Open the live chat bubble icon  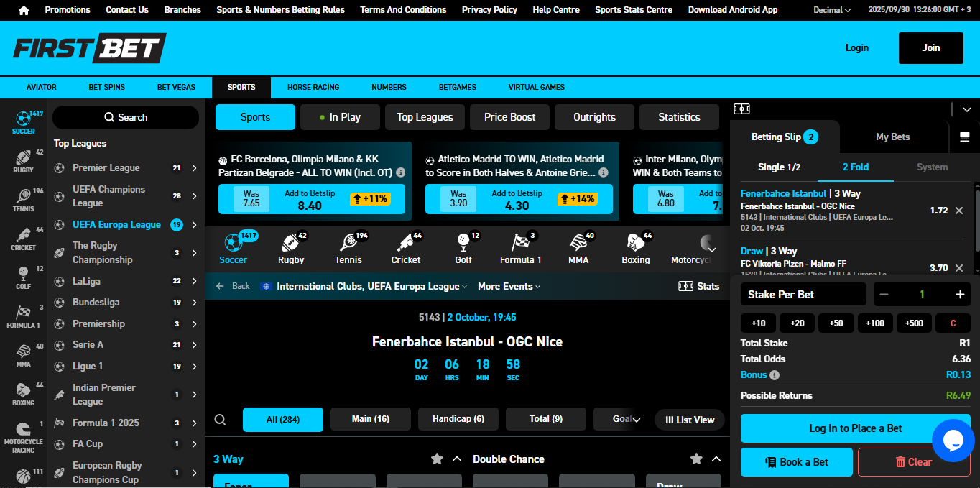click(953, 441)
